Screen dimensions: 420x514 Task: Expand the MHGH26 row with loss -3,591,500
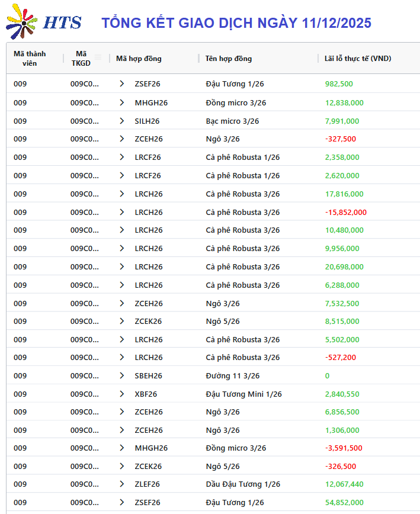(x=122, y=448)
